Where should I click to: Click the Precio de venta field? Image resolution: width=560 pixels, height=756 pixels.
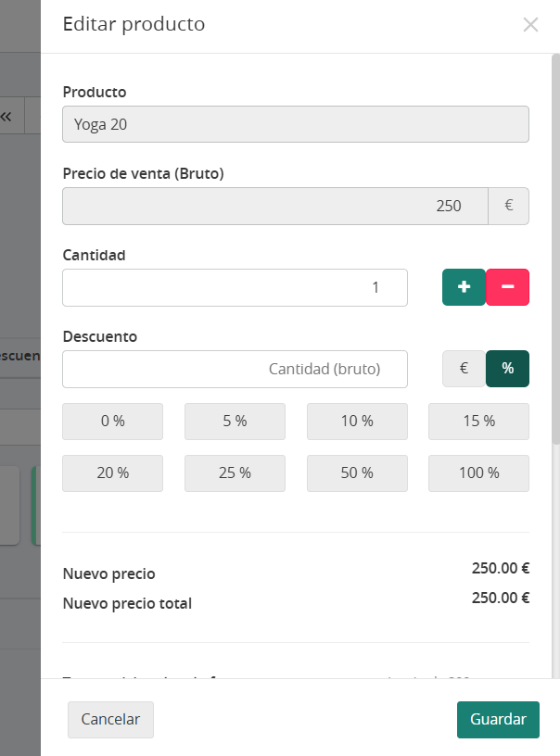click(275, 206)
